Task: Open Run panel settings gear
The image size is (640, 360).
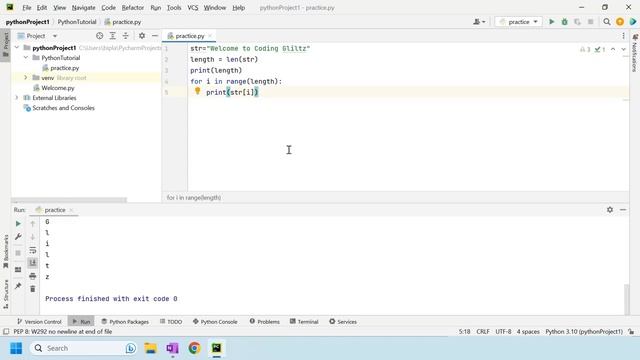Action: [x=610, y=209]
